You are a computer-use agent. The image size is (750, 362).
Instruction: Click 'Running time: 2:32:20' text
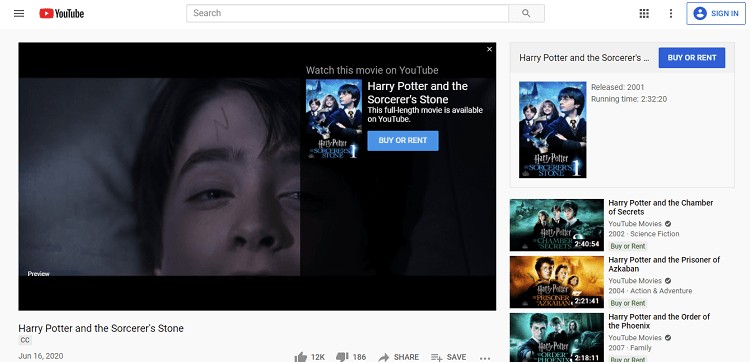click(x=629, y=99)
